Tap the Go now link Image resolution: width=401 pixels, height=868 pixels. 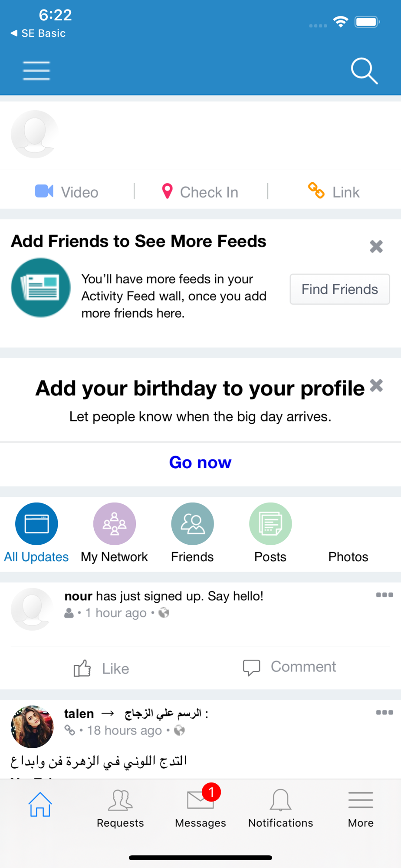(x=200, y=463)
